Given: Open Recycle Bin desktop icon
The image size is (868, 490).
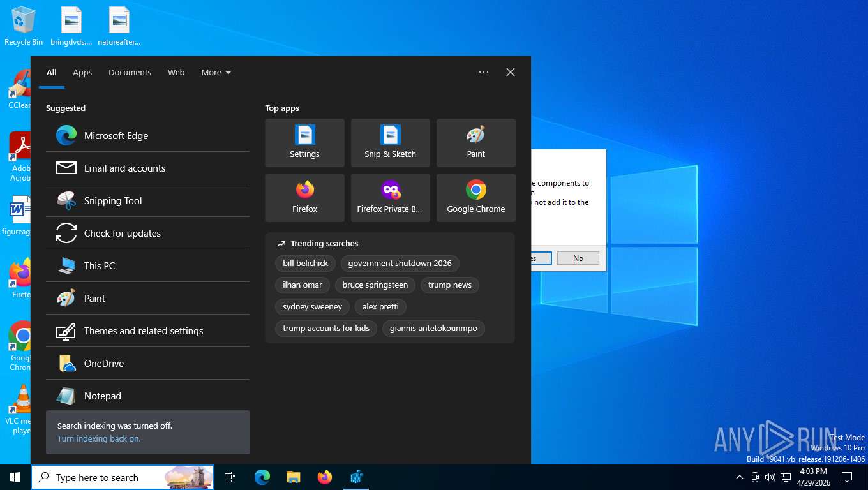Looking at the screenshot, I should tap(24, 27).
